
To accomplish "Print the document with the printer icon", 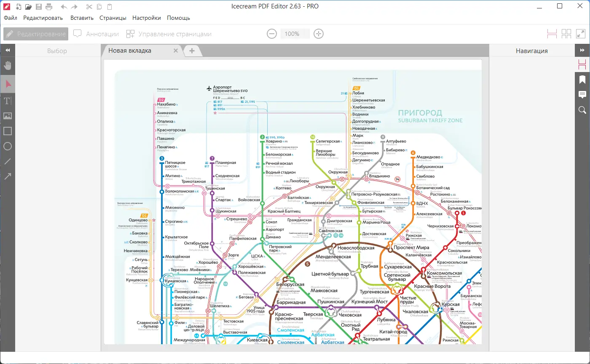I will click(x=49, y=6).
